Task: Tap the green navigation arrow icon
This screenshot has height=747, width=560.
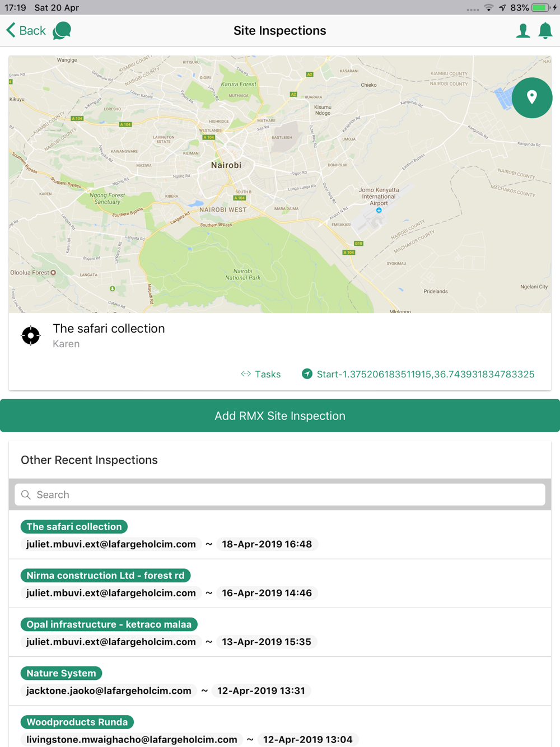Action: [x=307, y=374]
